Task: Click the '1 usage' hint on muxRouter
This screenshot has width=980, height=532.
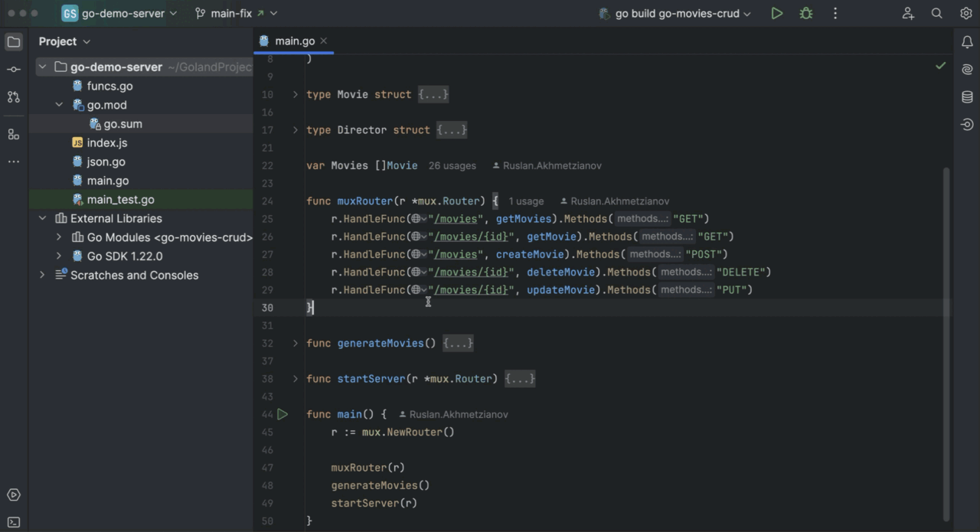Action: point(526,201)
